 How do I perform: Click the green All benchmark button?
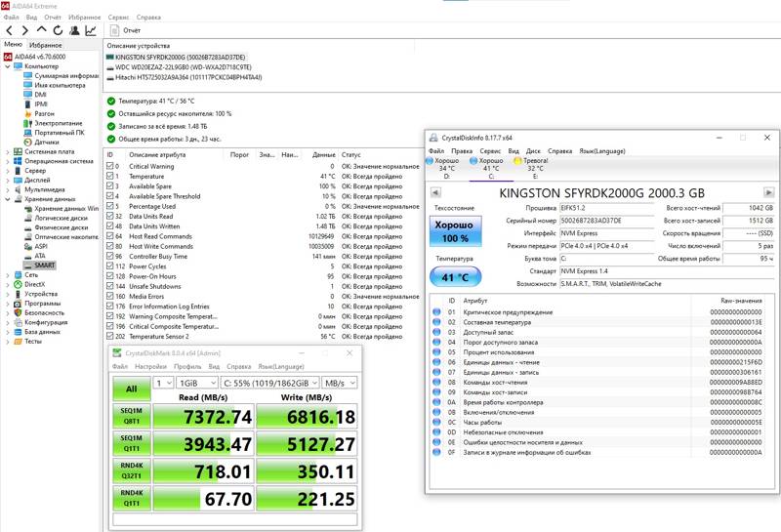[x=132, y=389]
